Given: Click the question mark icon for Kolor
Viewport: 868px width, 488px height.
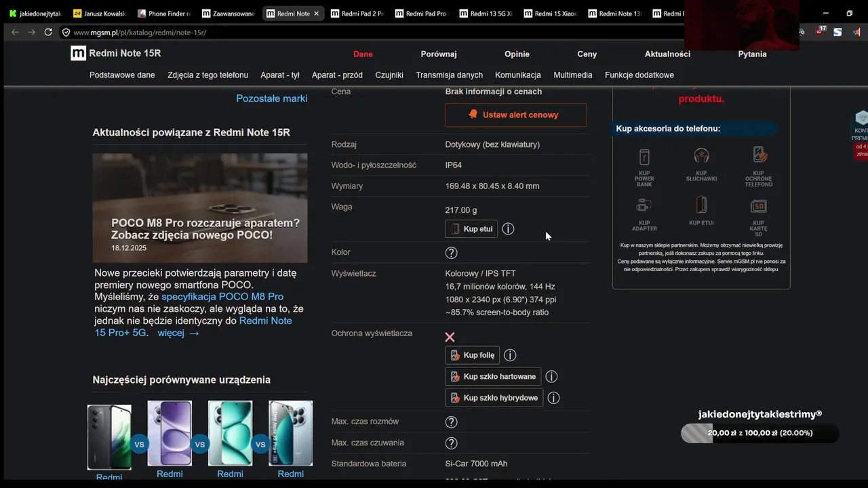Looking at the screenshot, I should pos(451,252).
